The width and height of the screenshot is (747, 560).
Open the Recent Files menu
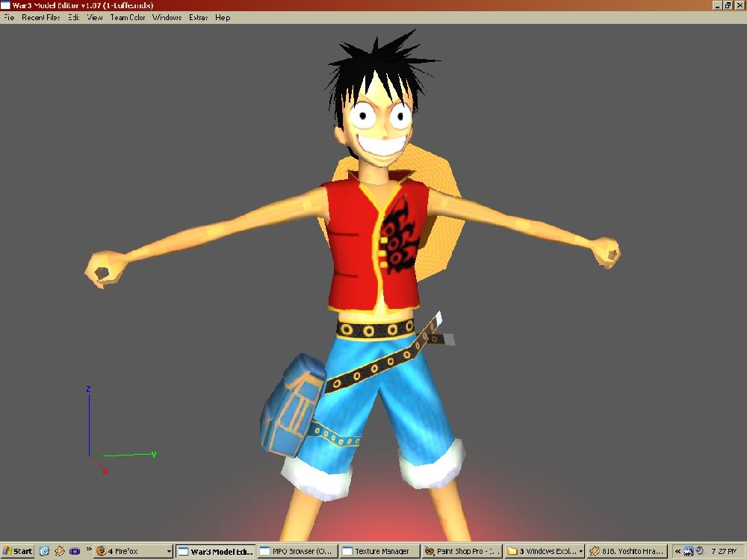[40, 18]
